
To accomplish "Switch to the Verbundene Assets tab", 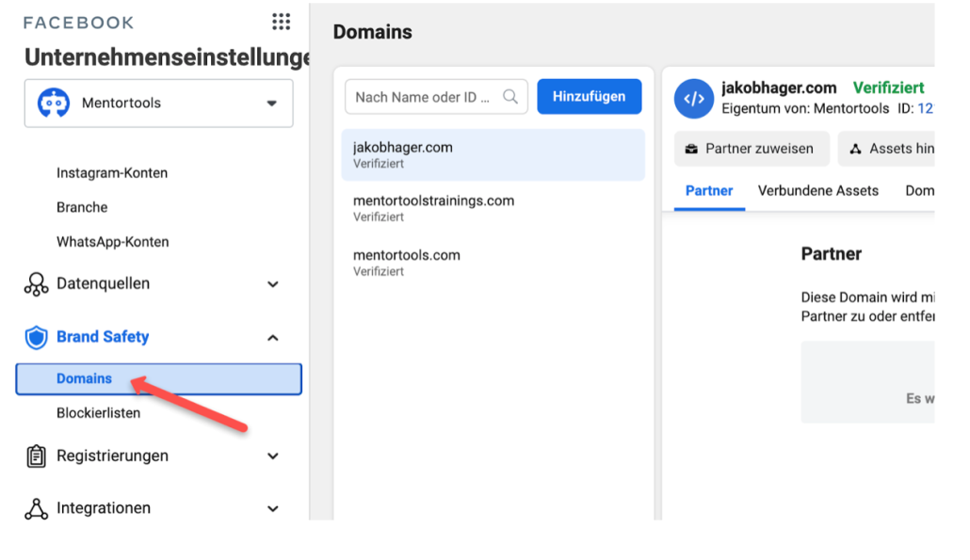I will coord(817,191).
